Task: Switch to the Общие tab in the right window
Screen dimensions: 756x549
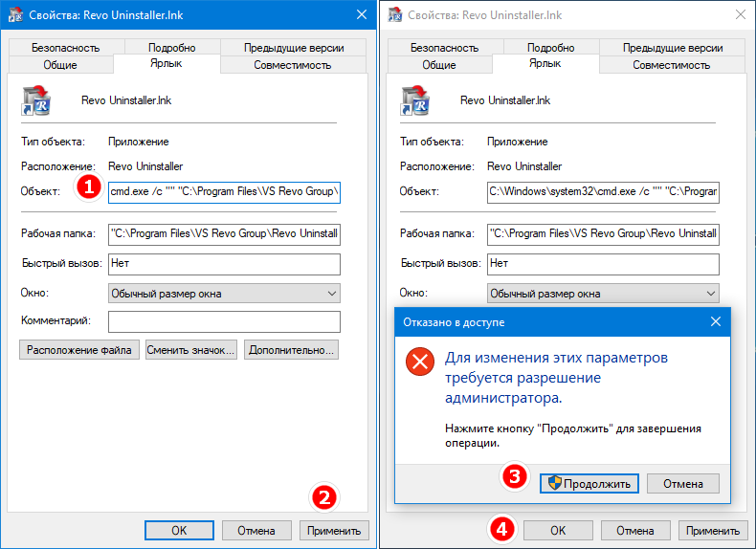Action: (439, 65)
